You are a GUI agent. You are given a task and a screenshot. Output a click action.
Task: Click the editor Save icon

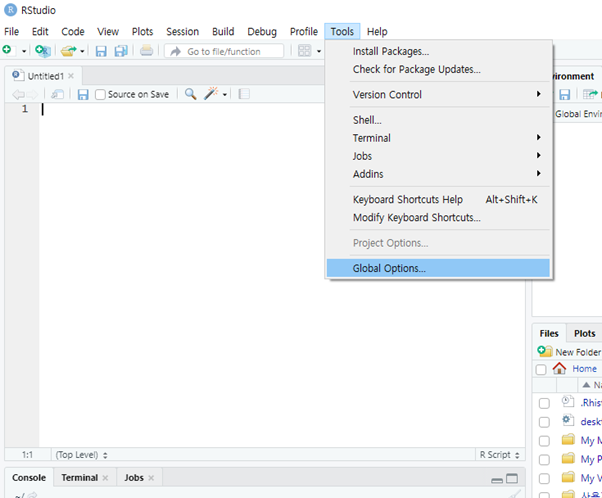point(83,94)
